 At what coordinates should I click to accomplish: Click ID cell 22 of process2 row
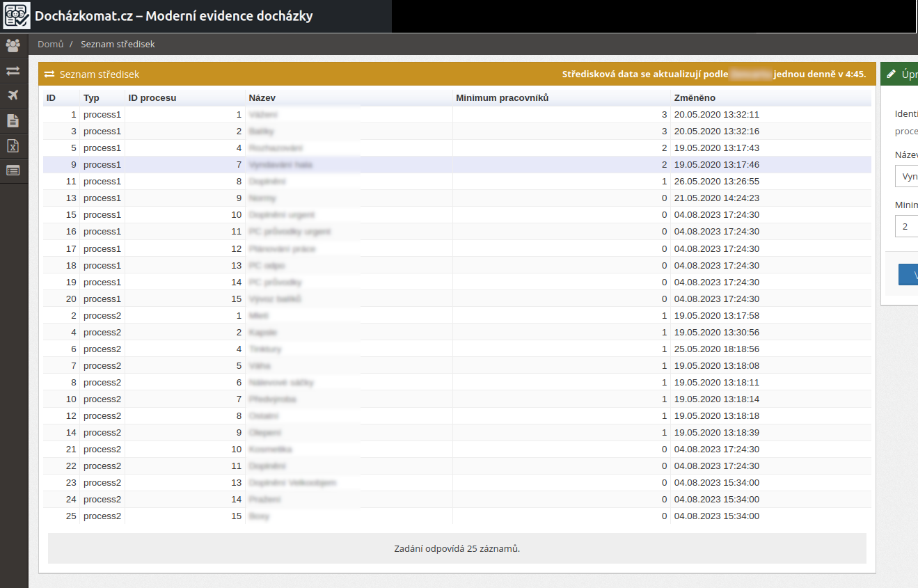tap(61, 466)
